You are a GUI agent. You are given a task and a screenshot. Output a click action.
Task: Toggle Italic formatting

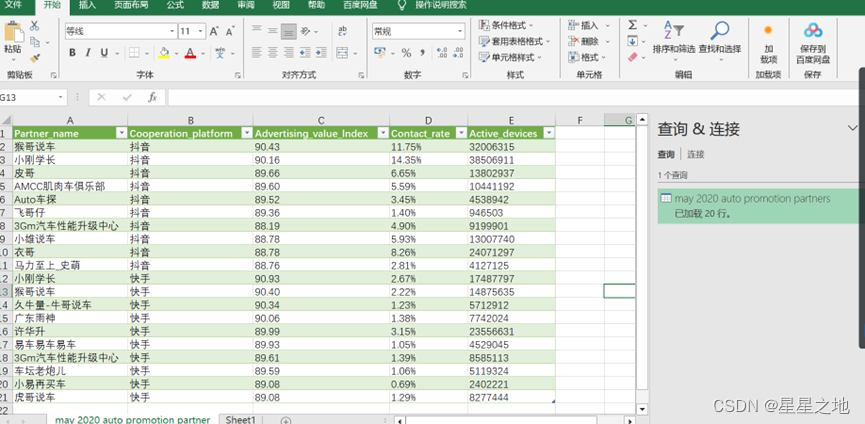(x=88, y=53)
